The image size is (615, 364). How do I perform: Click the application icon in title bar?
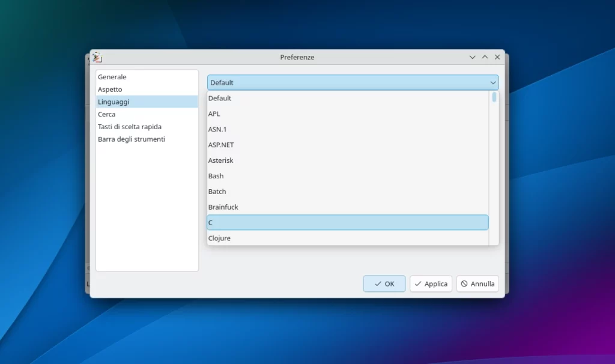tap(97, 57)
